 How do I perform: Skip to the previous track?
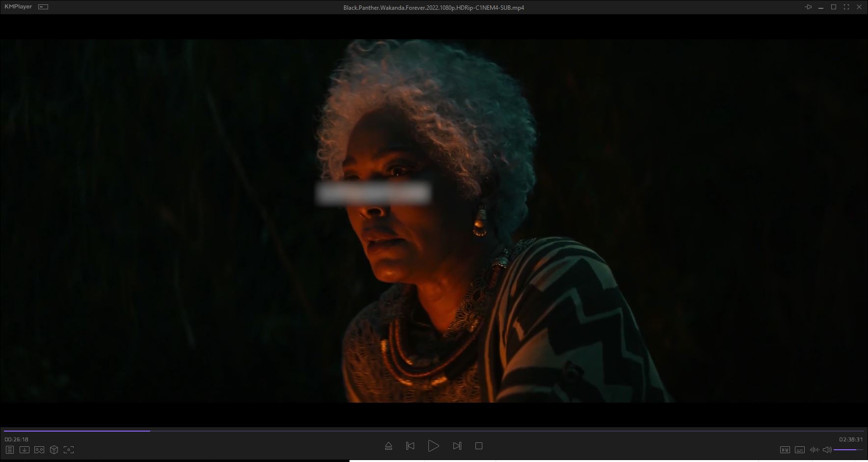(x=410, y=446)
